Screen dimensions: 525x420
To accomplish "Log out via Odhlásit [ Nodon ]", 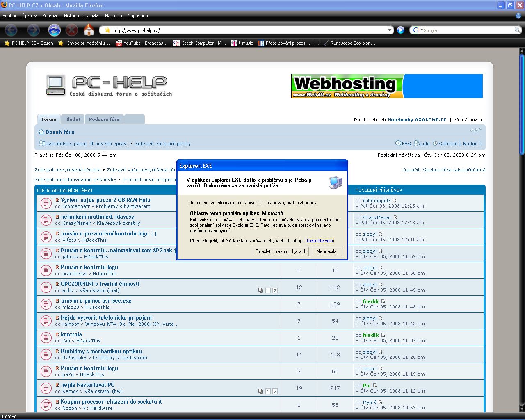I will click(457, 144).
